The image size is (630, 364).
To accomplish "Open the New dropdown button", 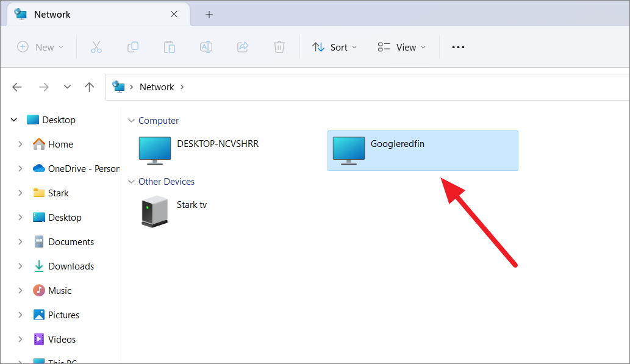I will click(40, 47).
